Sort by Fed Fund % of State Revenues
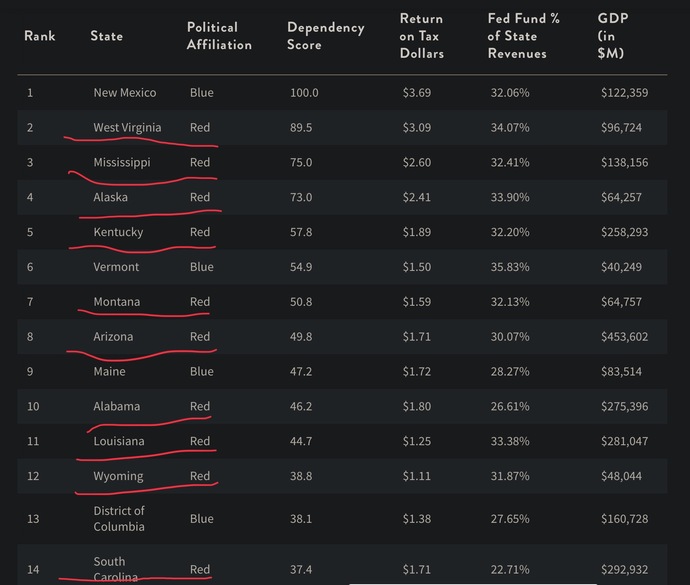The width and height of the screenshot is (690, 585). [524, 36]
